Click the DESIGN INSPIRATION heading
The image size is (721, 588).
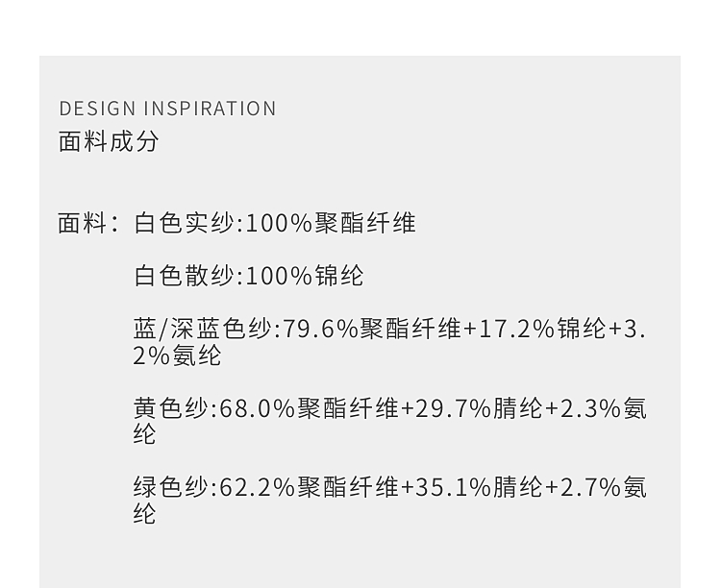click(x=167, y=109)
